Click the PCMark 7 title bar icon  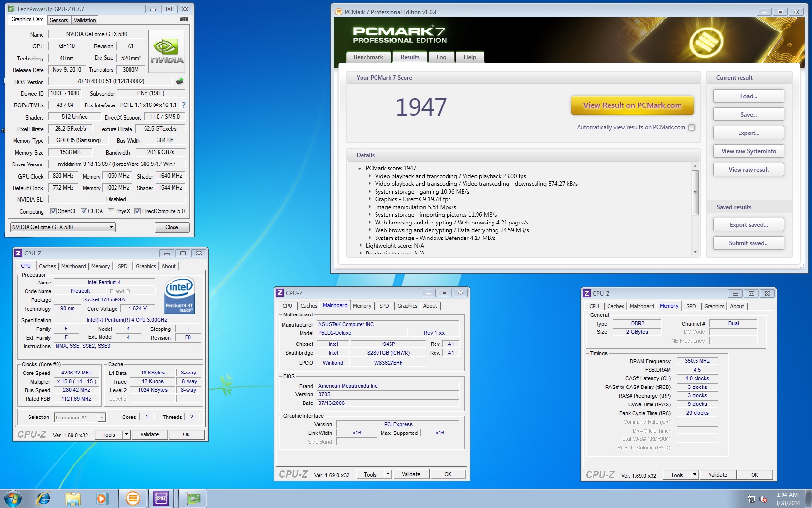click(338, 12)
